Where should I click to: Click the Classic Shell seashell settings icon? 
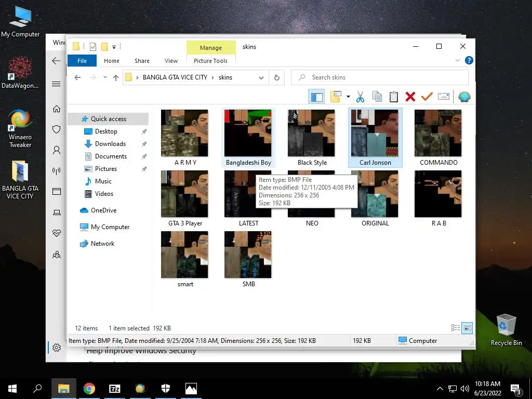(464, 97)
